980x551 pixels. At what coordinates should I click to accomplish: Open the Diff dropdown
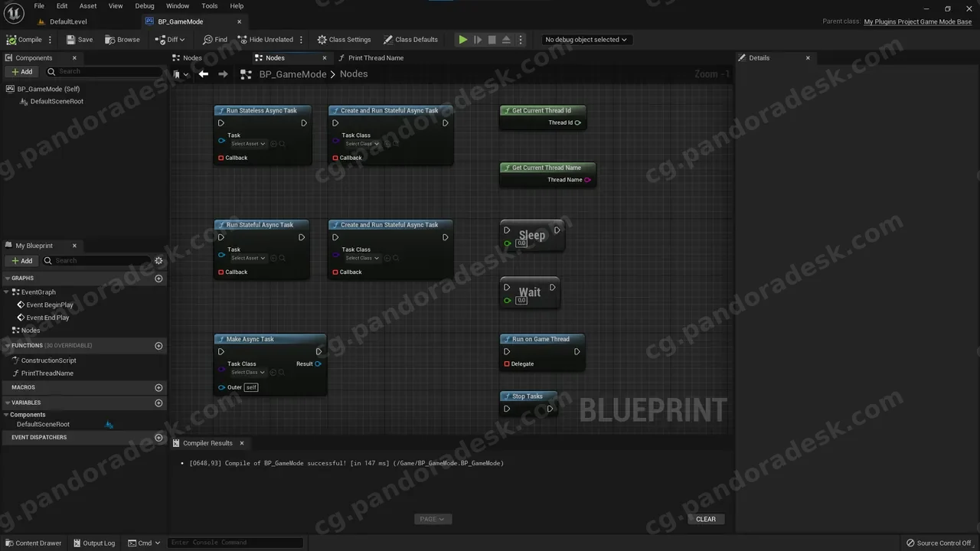pos(170,40)
